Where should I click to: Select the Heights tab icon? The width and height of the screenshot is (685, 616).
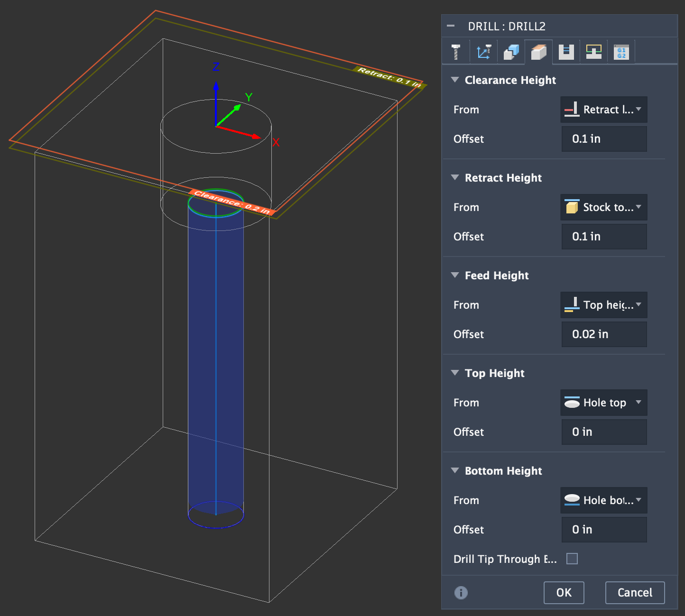pyautogui.click(x=538, y=52)
